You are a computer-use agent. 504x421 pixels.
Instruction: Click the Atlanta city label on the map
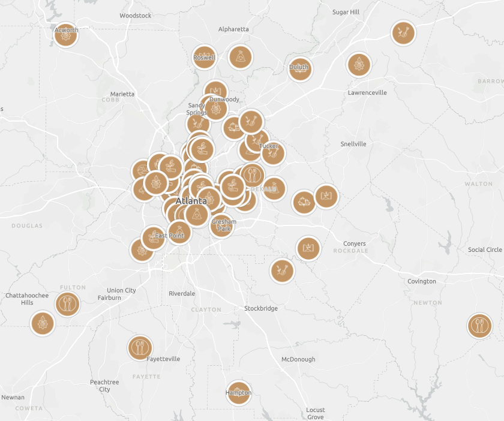pos(191,202)
